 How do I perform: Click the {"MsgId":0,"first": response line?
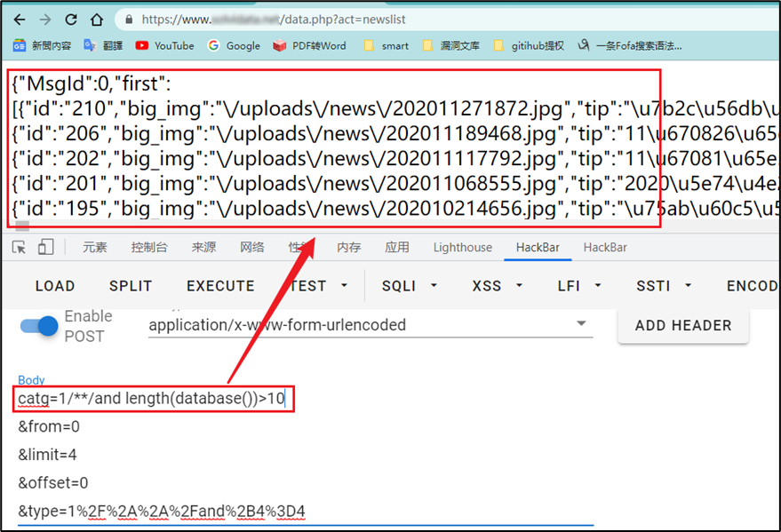(x=92, y=83)
